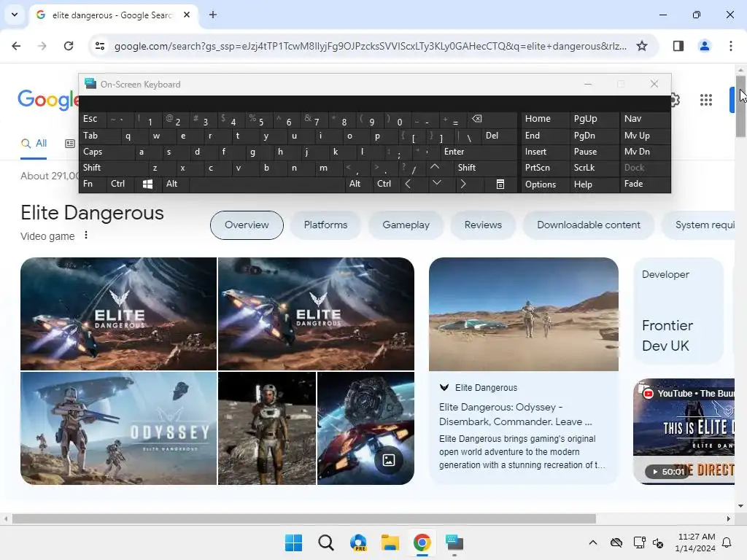Viewport: 747px width, 560px height.
Task: Click the Windows key on On-Screen Keyboard
Action: 147,184
